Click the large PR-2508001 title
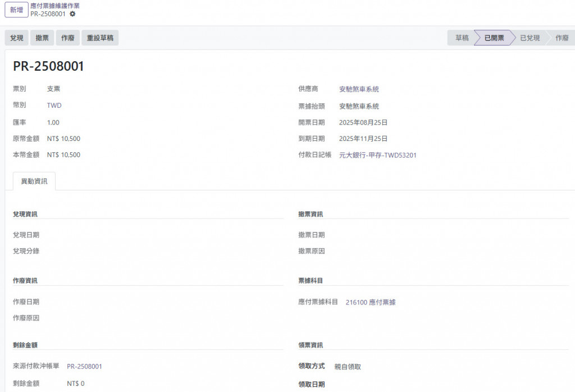The width and height of the screenshot is (575, 392). click(x=48, y=66)
